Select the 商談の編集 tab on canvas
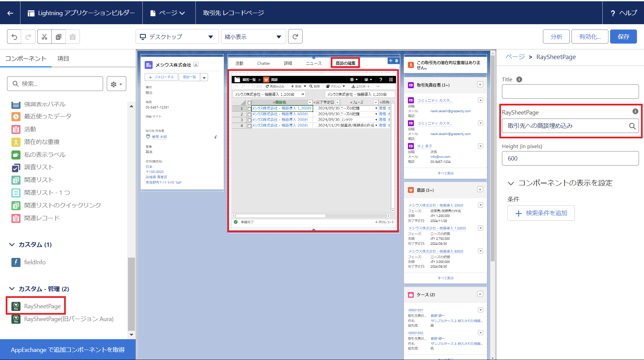 coord(346,63)
